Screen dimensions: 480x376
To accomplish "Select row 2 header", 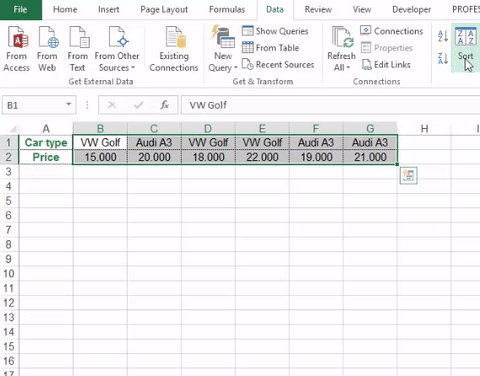I will (9, 157).
